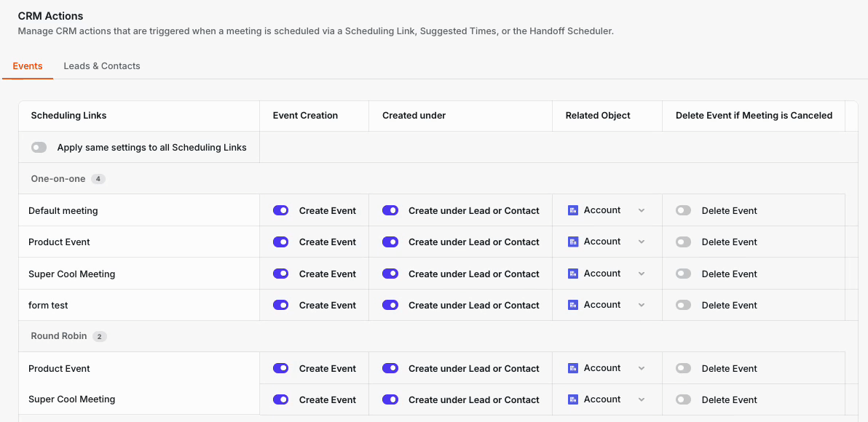The height and width of the screenshot is (422, 868).
Task: Click Account icon in form test row
Action: 573,305
